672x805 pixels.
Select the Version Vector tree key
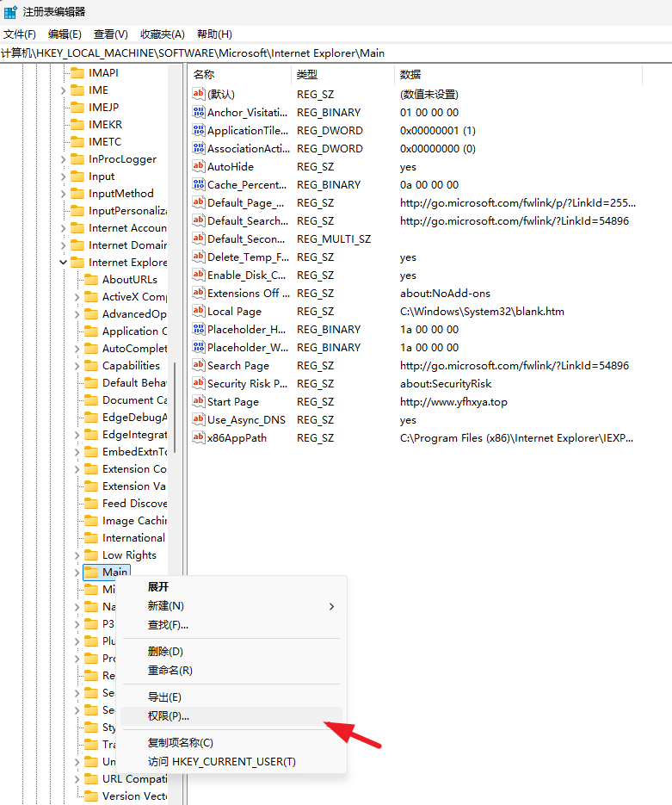134,796
